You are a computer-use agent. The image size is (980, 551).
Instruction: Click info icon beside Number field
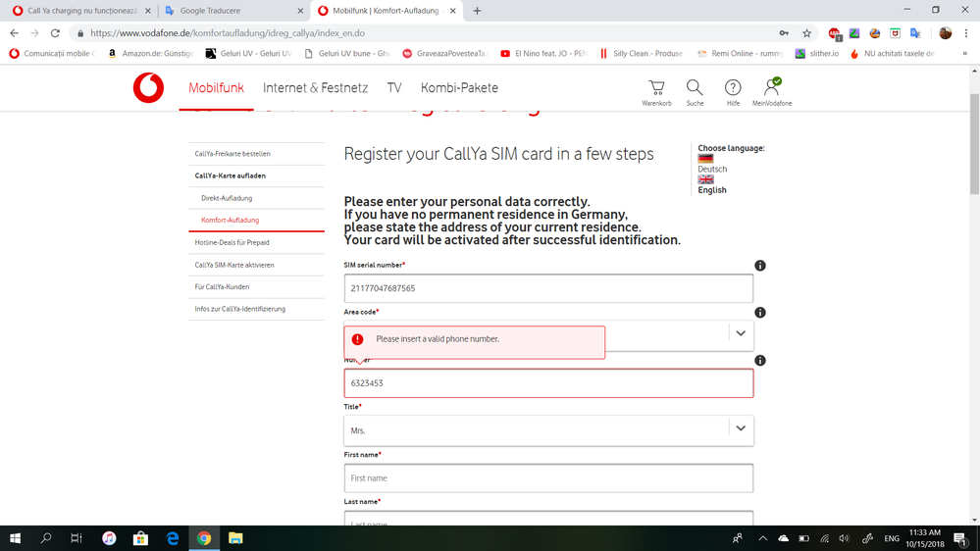(x=760, y=361)
